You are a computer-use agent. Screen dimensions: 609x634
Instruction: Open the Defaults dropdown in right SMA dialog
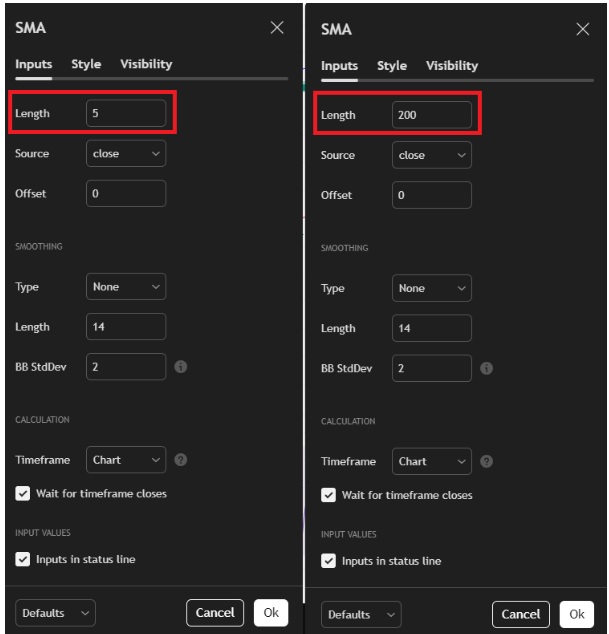(x=361, y=614)
